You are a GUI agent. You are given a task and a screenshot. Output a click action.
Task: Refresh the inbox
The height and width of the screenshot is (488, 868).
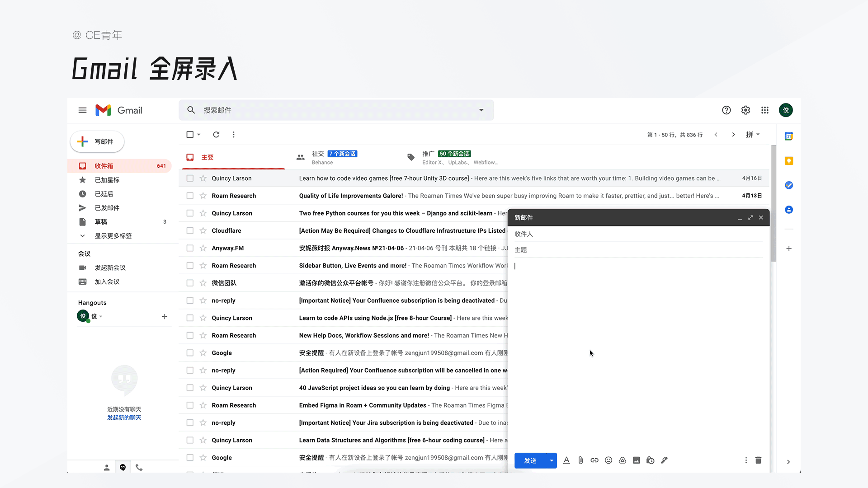[x=216, y=135]
